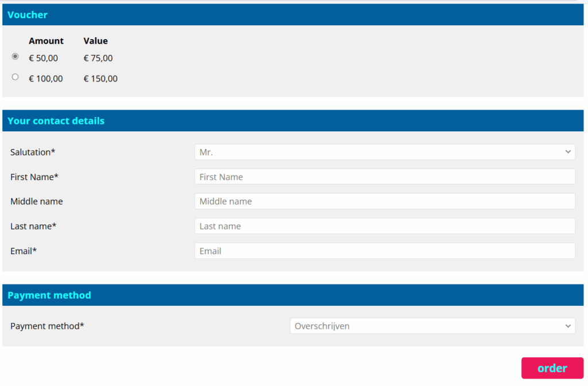The height and width of the screenshot is (386, 588).
Task: Click the € 150,00 value text
Action: (x=100, y=79)
